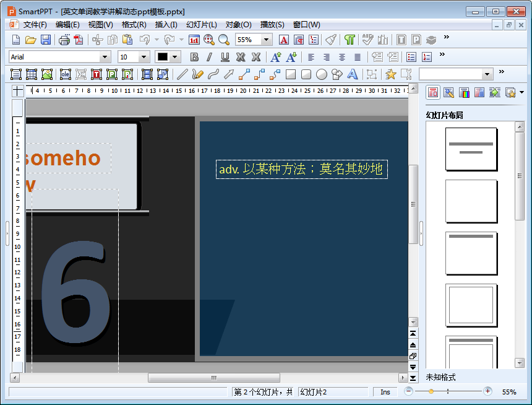
Task: Toggle formatting marks with the green pilcrow icon
Action: 350,40
